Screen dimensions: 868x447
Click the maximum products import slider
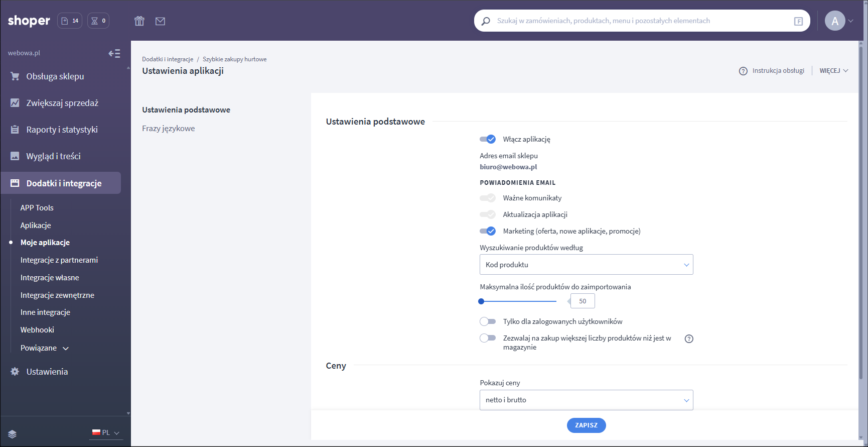pos(518,301)
